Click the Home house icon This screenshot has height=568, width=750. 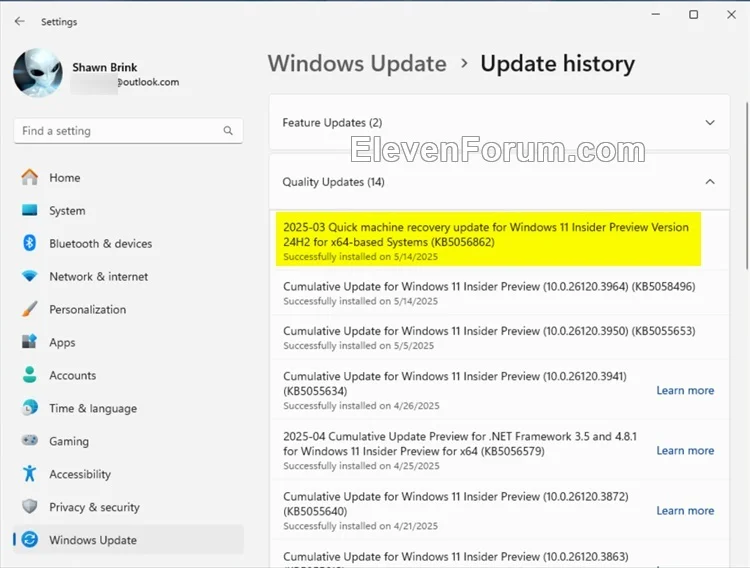[x=30, y=178]
